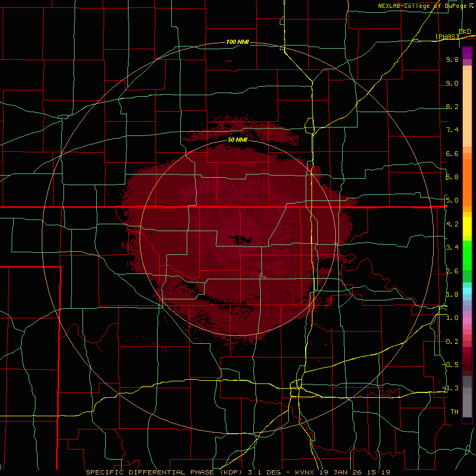Click the 4.2 legend value

point(452,224)
